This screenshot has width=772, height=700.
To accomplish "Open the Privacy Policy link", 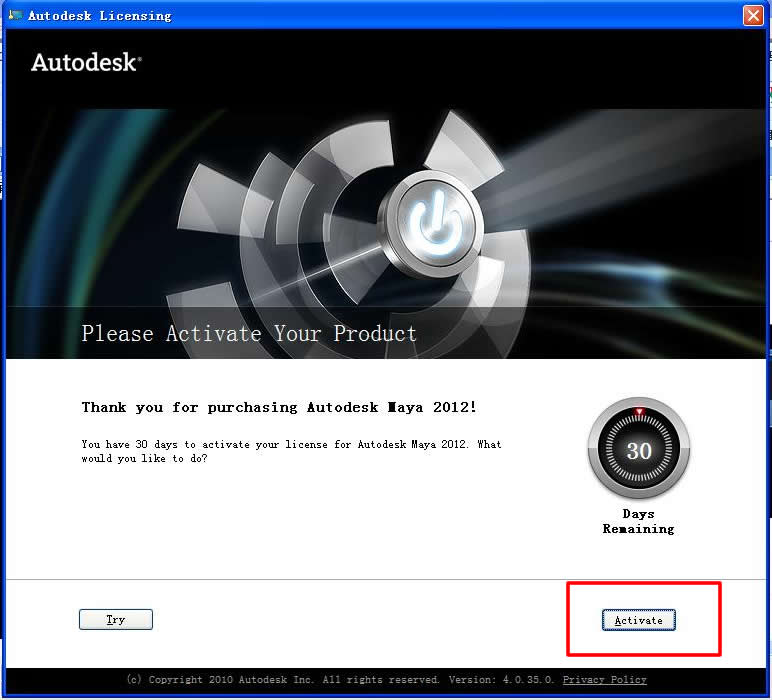I will 604,680.
